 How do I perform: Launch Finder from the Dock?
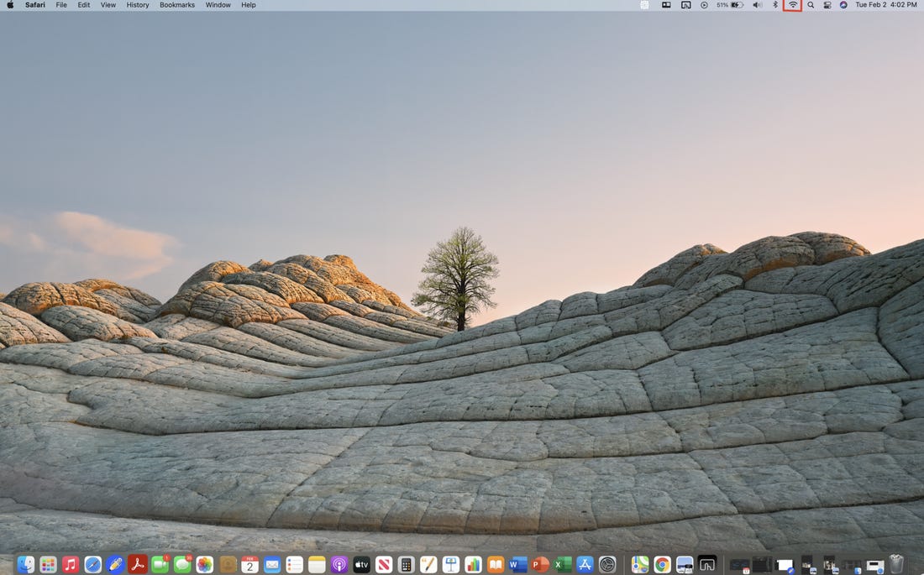click(25, 564)
